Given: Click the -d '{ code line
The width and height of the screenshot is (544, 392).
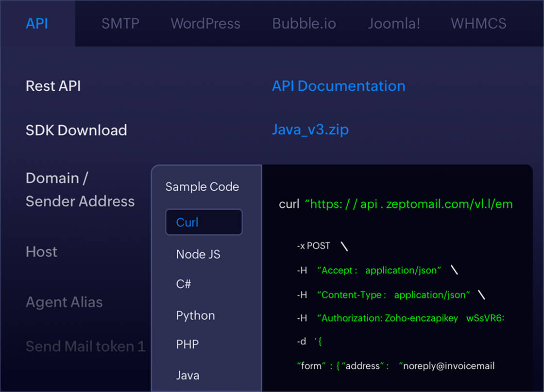Looking at the screenshot, I should coord(309,342).
